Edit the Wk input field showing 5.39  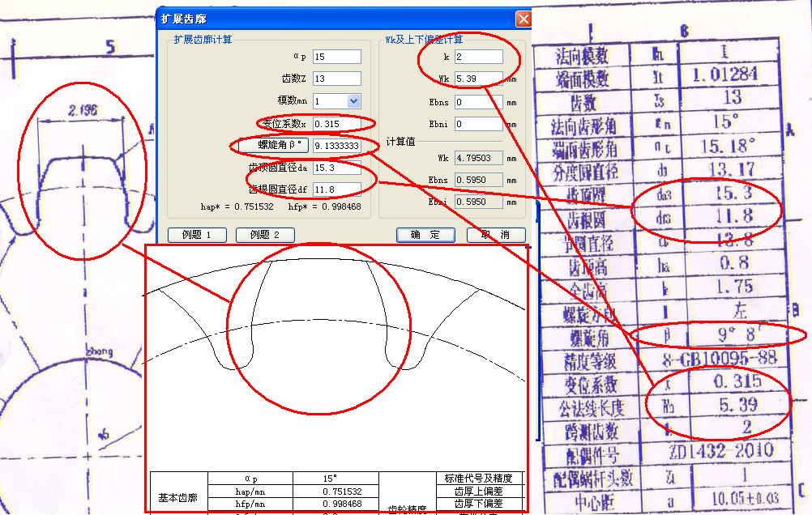point(478,79)
